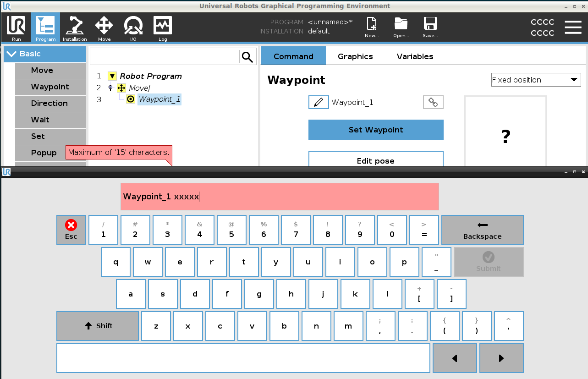588x379 pixels.
Task: Click the Edit pose button
Action: tap(376, 161)
